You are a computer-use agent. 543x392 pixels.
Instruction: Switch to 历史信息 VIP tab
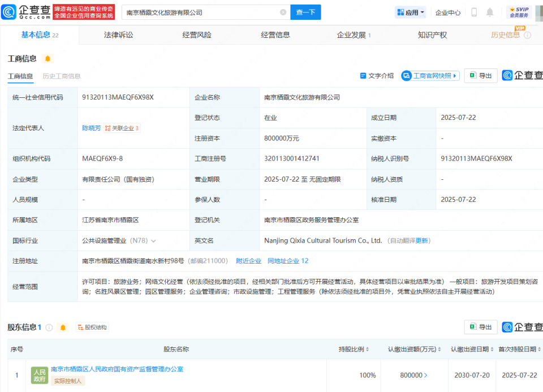[x=505, y=35]
